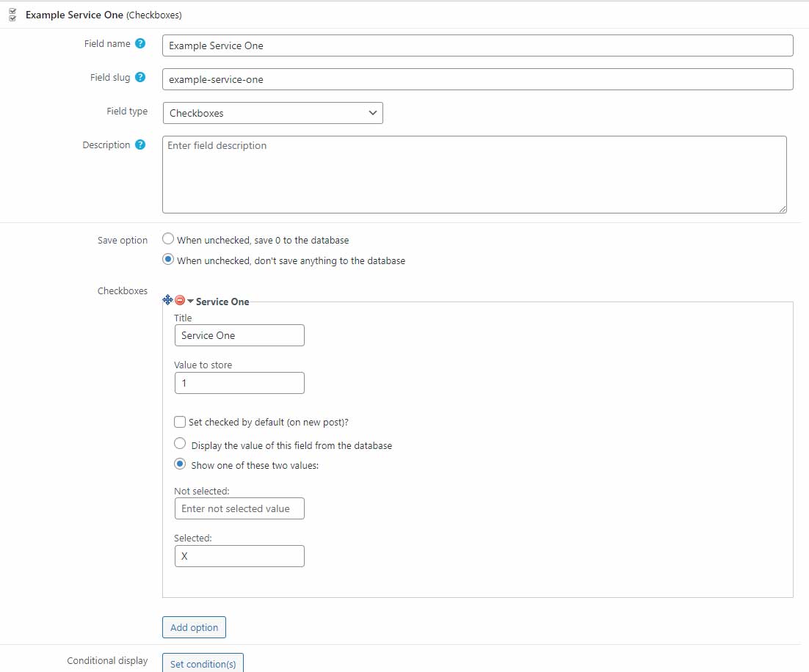Choose 'Show one of these two values' radio
The image size is (809, 672).
coord(180,464)
